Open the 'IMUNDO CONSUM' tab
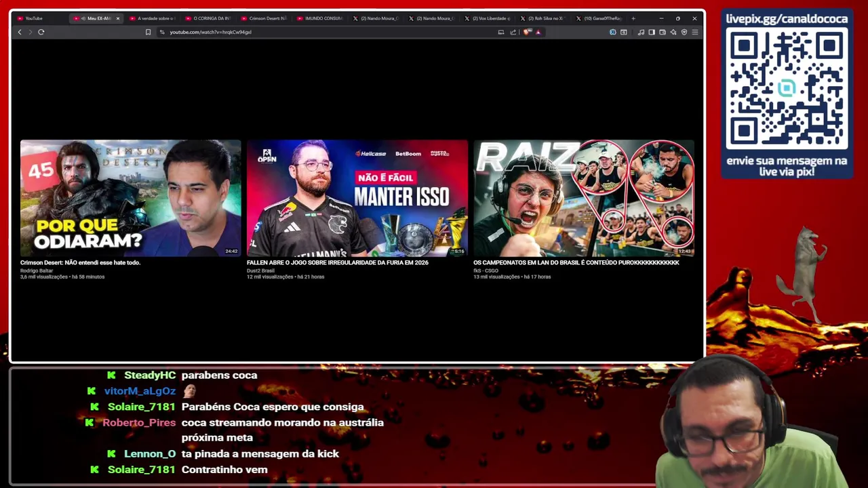The width and height of the screenshot is (868, 488). [x=320, y=18]
